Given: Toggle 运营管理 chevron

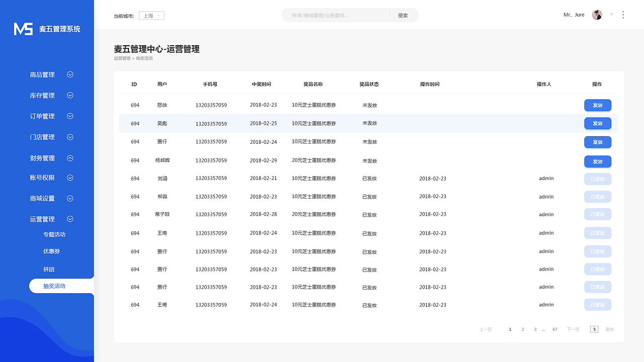Looking at the screenshot, I should pos(70,219).
